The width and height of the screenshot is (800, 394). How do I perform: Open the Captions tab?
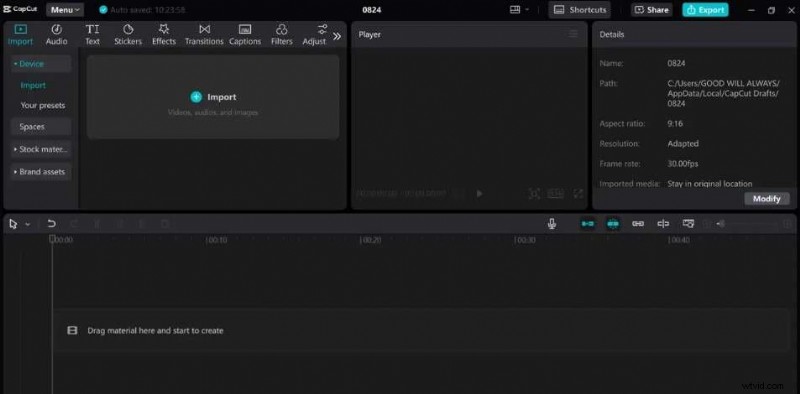(x=245, y=35)
